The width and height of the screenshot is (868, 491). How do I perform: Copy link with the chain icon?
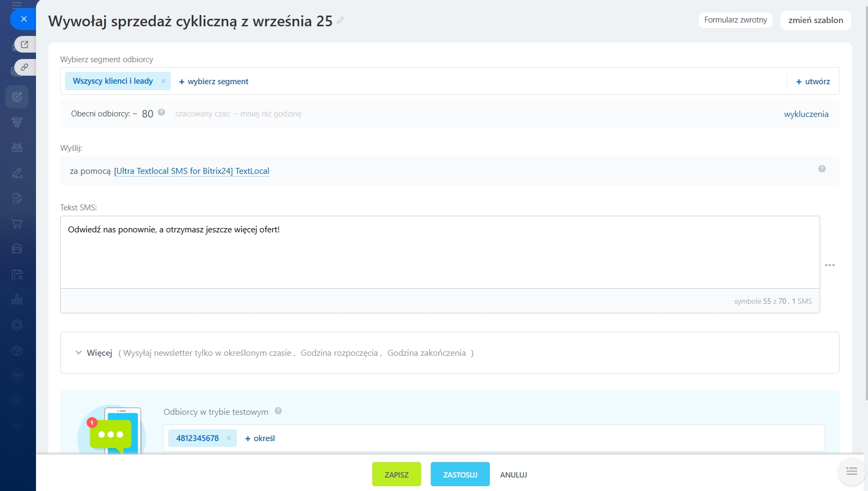(24, 68)
